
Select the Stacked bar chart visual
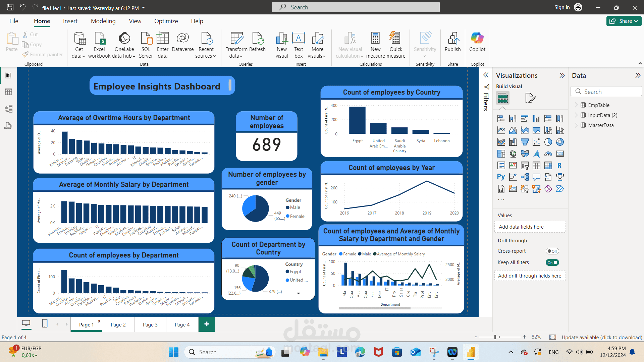[x=501, y=119]
